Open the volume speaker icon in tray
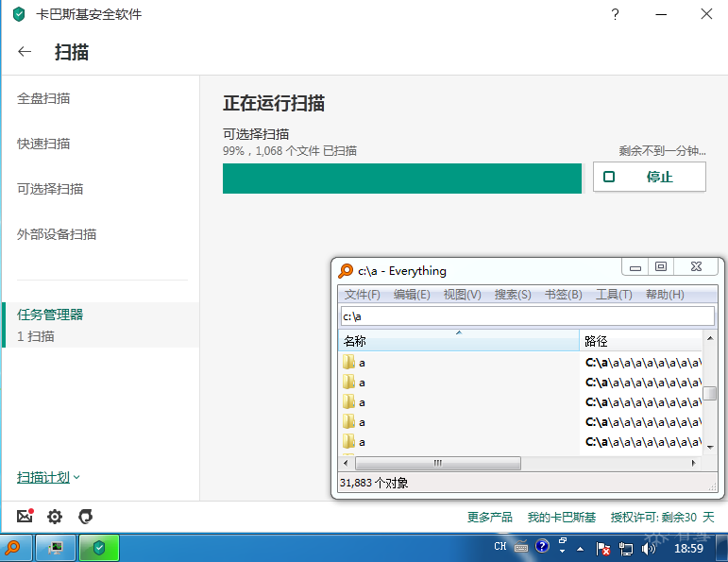Screen dimensions: 728x562 (648, 549)
